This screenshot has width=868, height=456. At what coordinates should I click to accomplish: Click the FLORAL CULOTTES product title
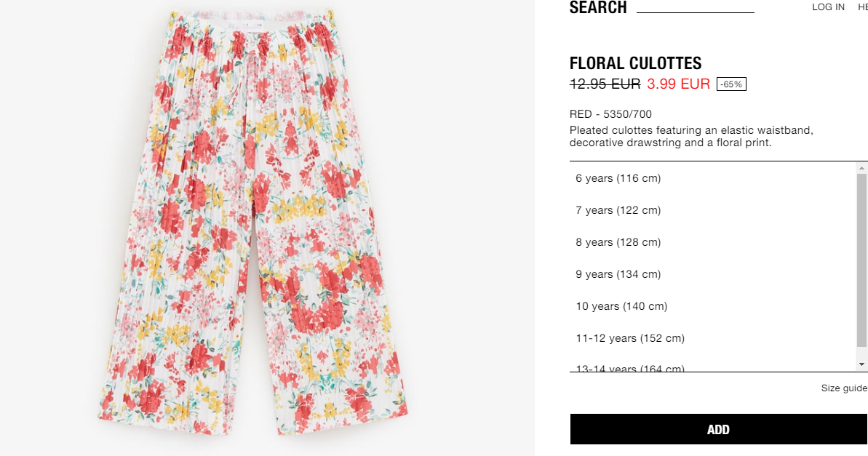click(x=635, y=63)
